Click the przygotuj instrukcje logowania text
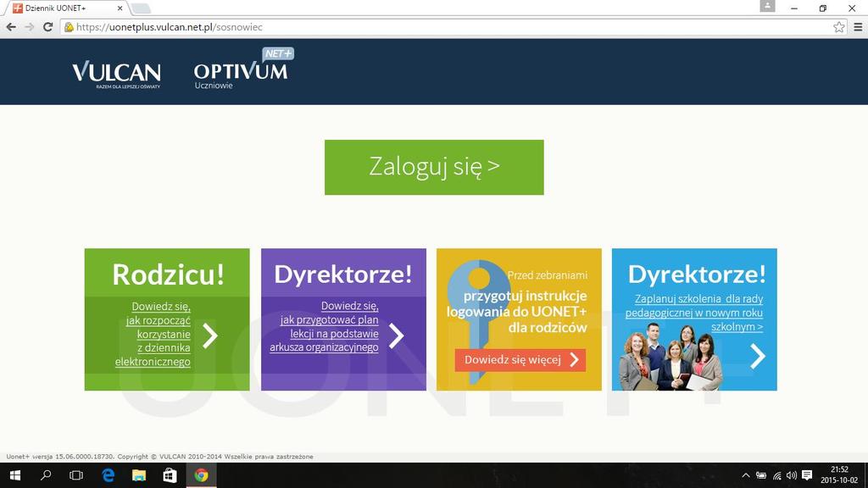 (518, 312)
